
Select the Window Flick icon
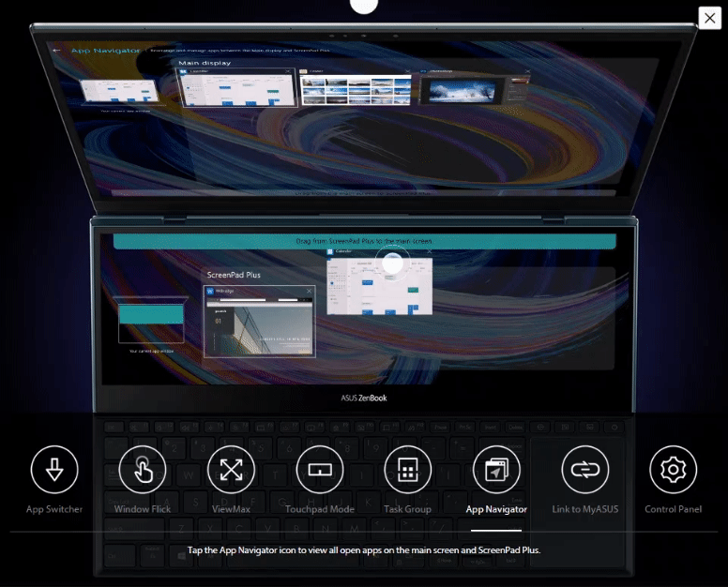[143, 469]
